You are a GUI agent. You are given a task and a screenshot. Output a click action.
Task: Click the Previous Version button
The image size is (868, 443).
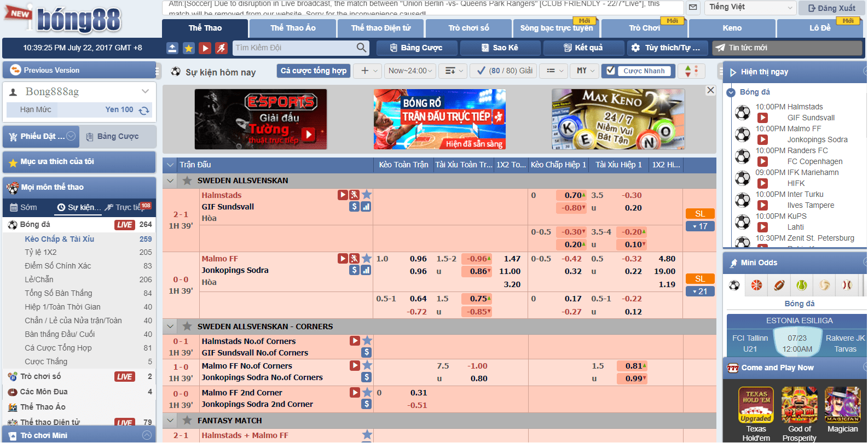point(79,70)
